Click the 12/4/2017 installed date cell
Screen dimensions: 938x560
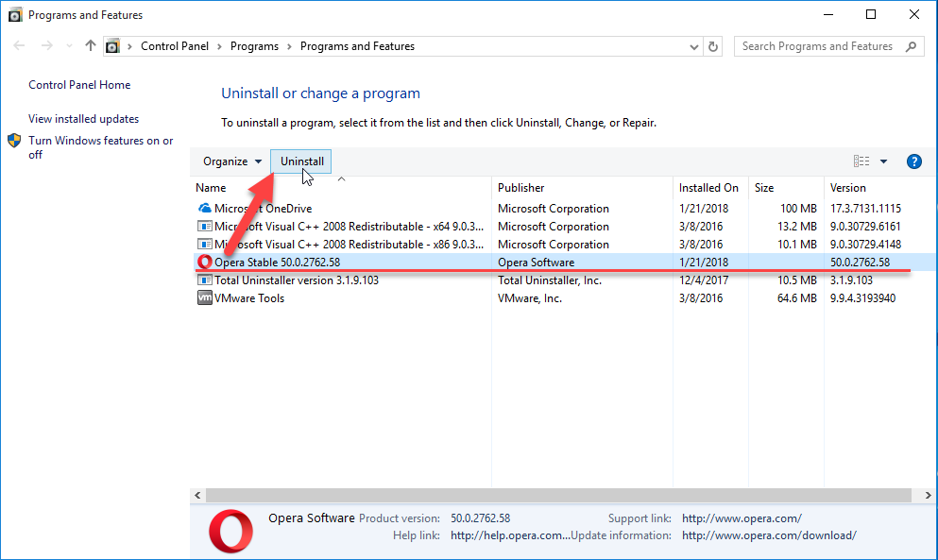click(704, 280)
